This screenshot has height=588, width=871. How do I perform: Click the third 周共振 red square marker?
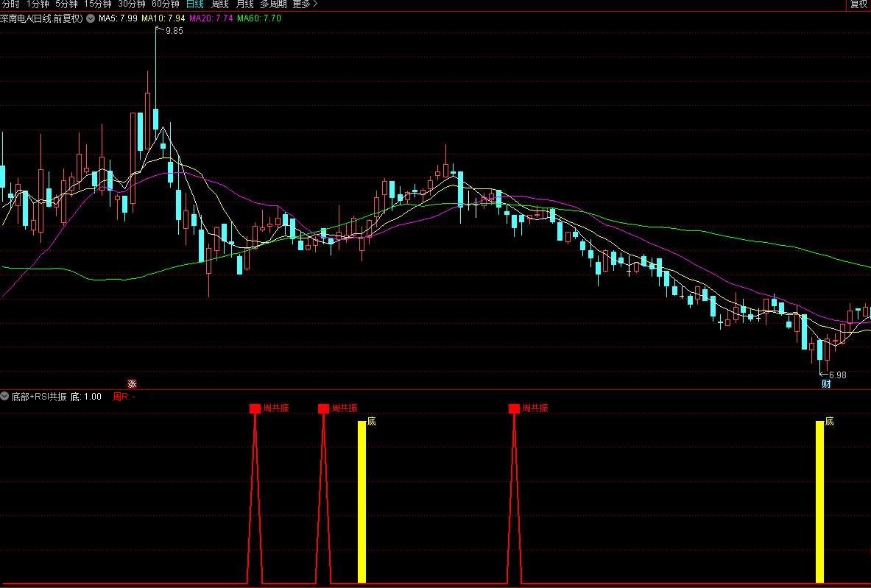pos(514,408)
